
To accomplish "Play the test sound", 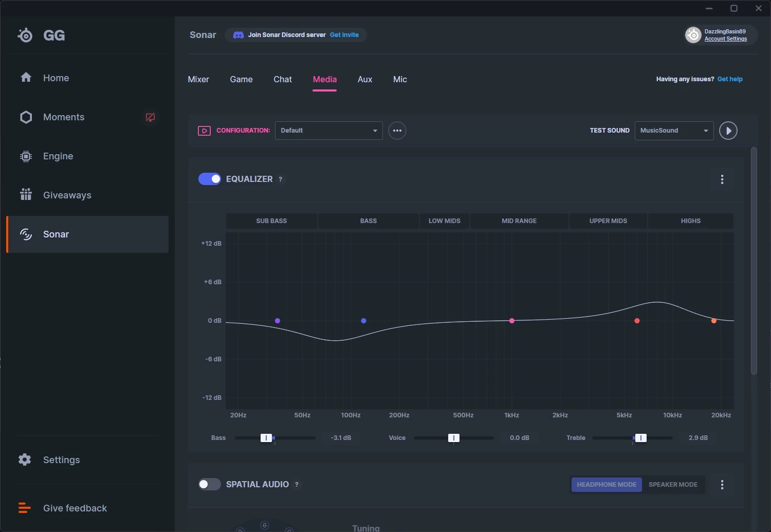I will pyautogui.click(x=728, y=131).
